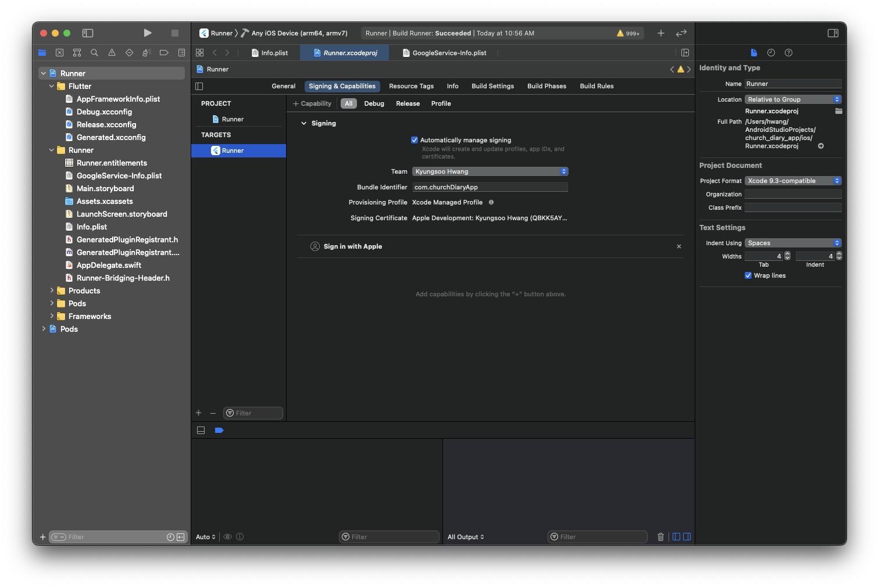This screenshot has height=588, width=879.
Task: Uncheck Automatically manage signing
Action: click(415, 140)
